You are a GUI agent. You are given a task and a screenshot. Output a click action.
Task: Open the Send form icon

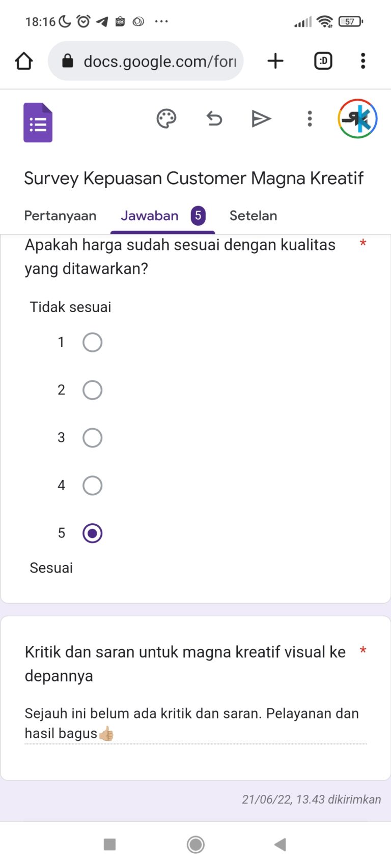[262, 118]
